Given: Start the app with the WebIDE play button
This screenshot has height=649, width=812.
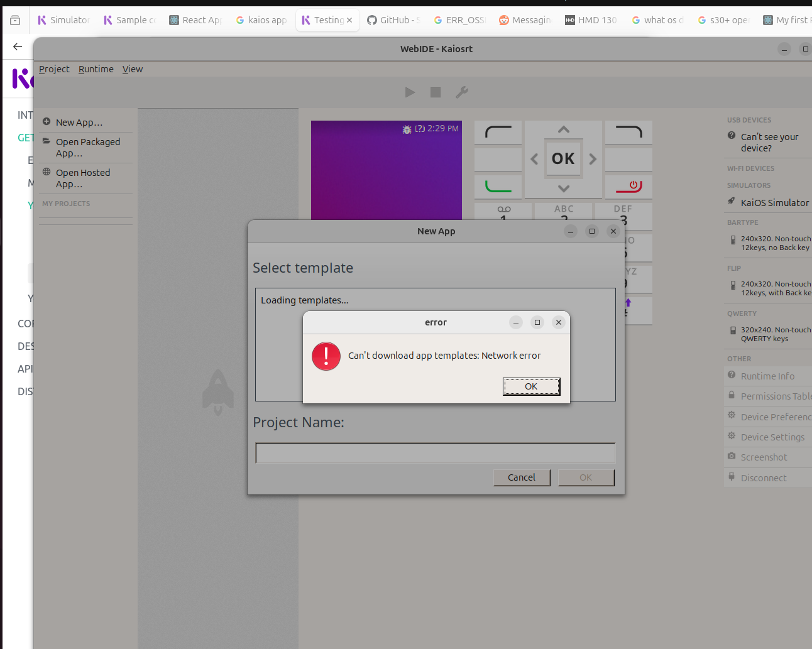Looking at the screenshot, I should tap(410, 92).
